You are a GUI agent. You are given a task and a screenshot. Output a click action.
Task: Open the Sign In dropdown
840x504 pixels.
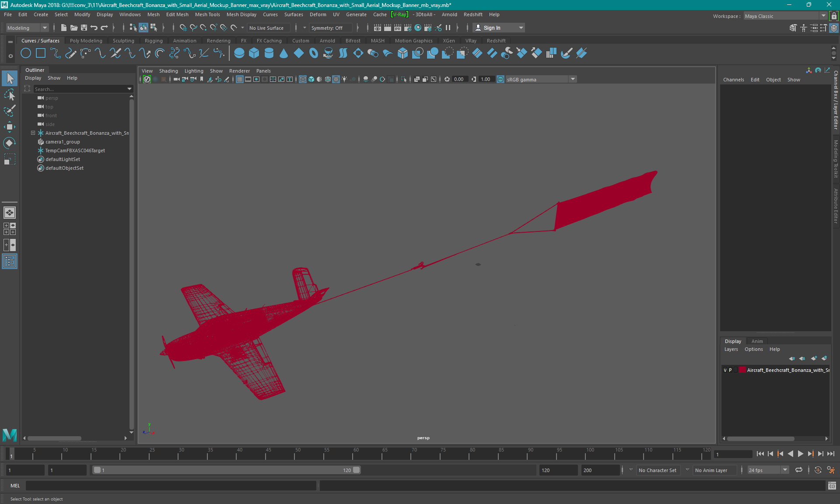point(499,28)
